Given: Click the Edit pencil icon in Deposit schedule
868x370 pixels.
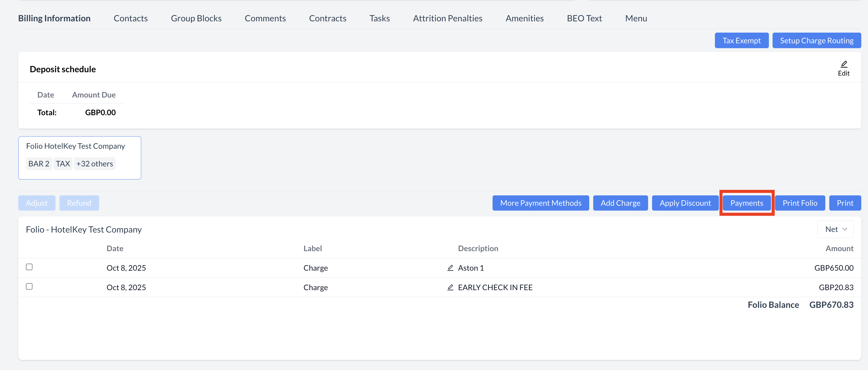Looking at the screenshot, I should [x=843, y=65].
